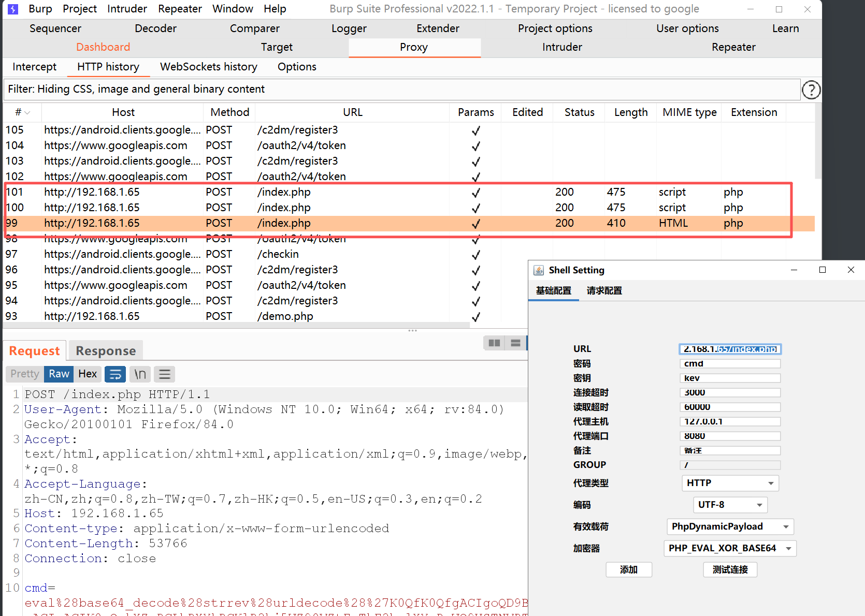Image resolution: width=865 pixels, height=616 pixels.
Task: Switch to side-by-side split layout icon
Action: tap(494, 343)
